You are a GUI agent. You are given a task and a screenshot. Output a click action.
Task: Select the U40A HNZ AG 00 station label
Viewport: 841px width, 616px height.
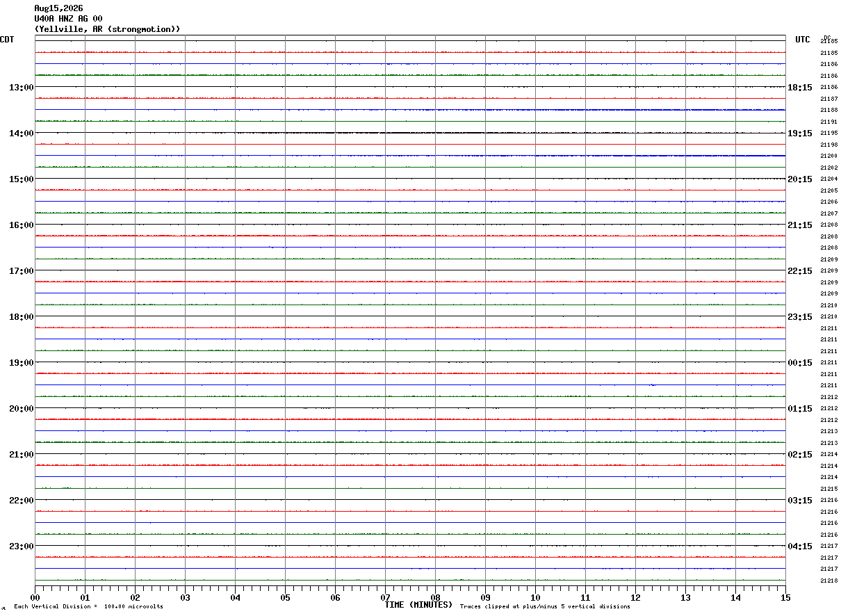68,19
